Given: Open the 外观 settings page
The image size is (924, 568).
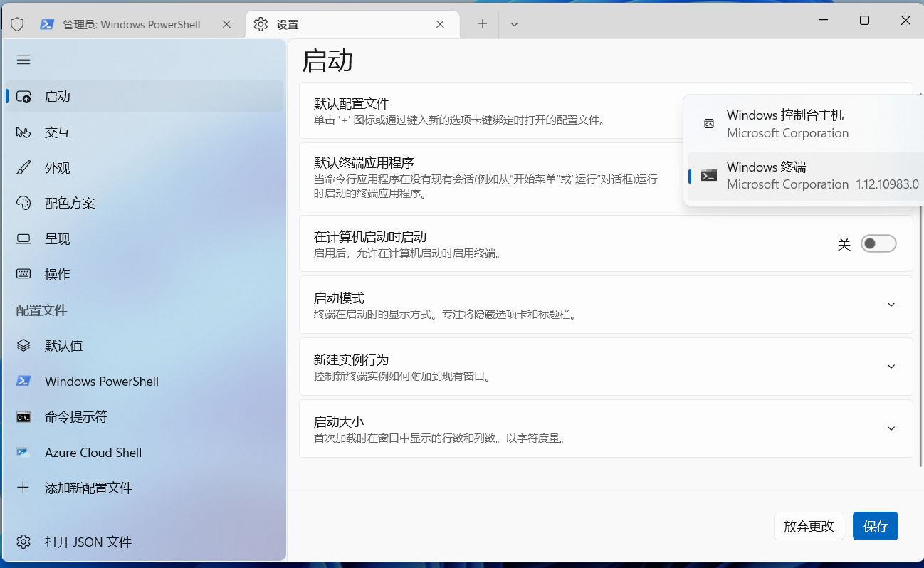Looking at the screenshot, I should pos(145,168).
